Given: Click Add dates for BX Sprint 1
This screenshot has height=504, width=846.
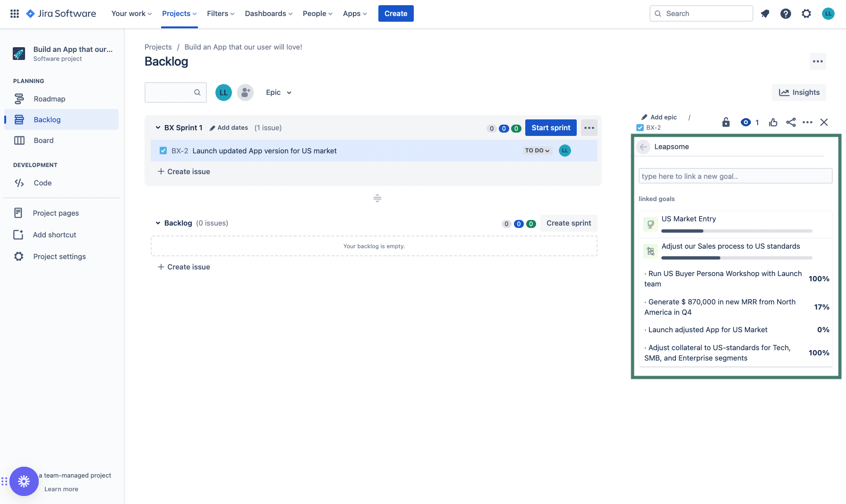Looking at the screenshot, I should click(229, 128).
